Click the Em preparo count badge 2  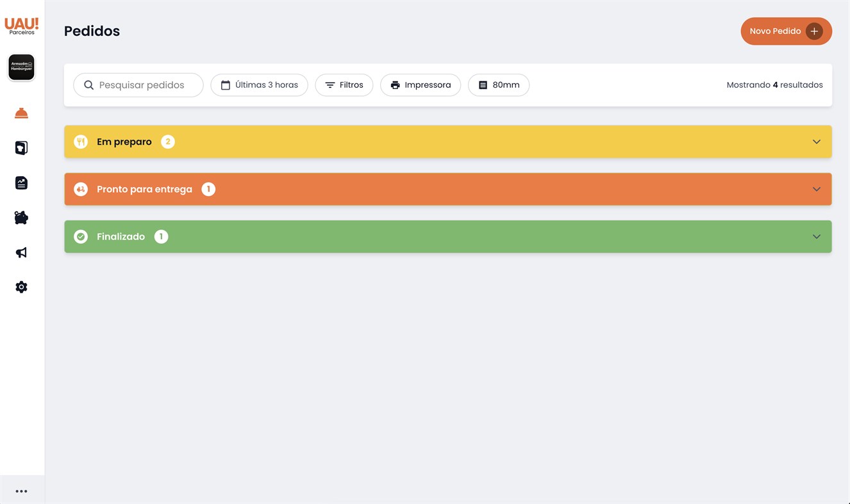tap(168, 142)
